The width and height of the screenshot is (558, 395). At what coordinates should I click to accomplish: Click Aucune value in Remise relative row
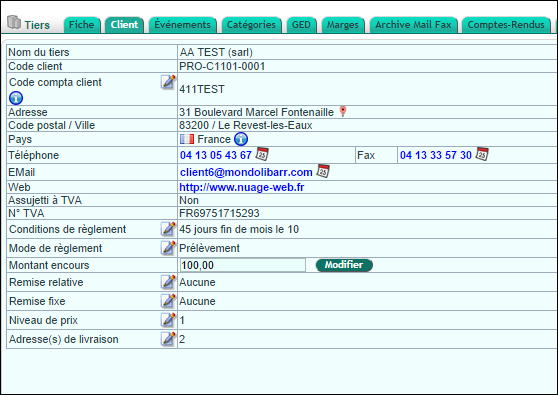pos(197,282)
